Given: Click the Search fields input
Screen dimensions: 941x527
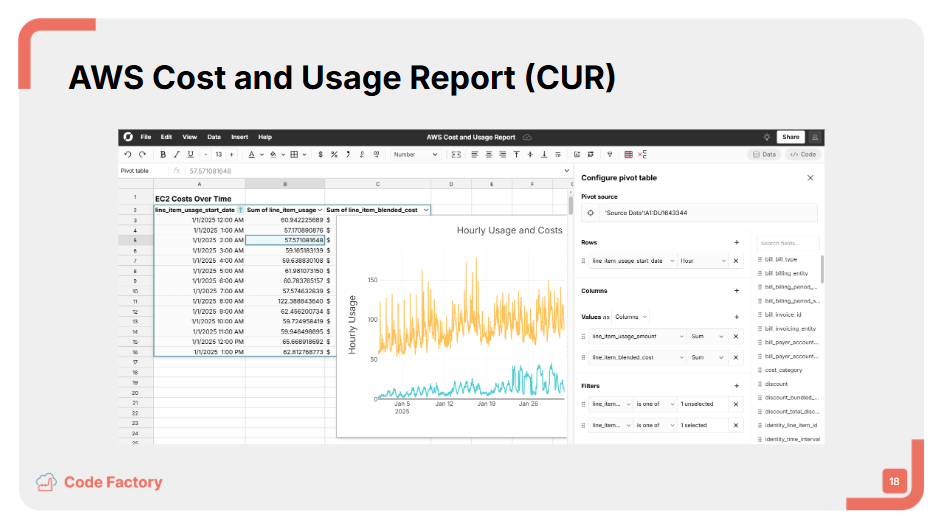Looking at the screenshot, I should 787,243.
